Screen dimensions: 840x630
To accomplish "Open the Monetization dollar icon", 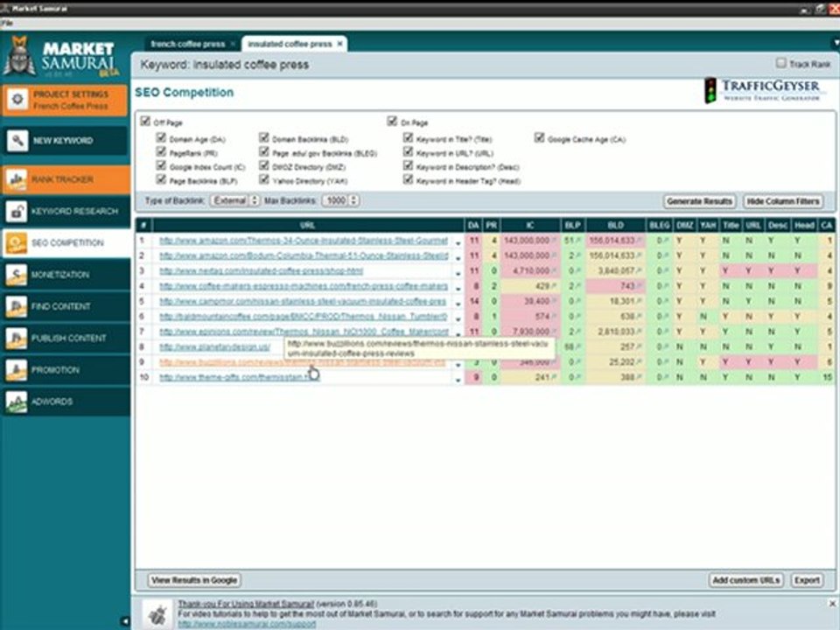I will click(17, 275).
